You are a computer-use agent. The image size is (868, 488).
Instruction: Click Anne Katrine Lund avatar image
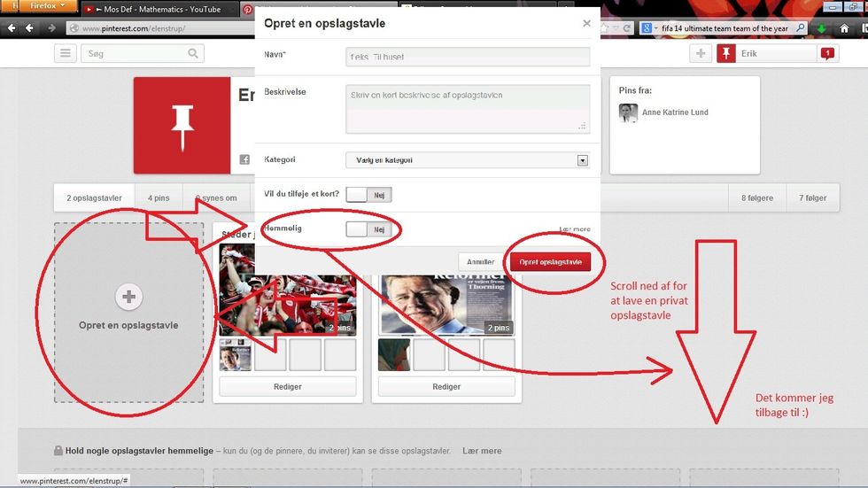point(628,112)
